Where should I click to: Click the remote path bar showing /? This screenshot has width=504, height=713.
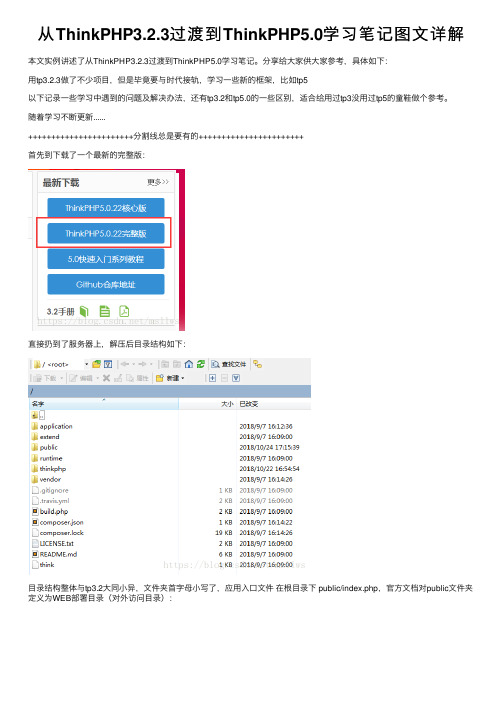(169, 391)
